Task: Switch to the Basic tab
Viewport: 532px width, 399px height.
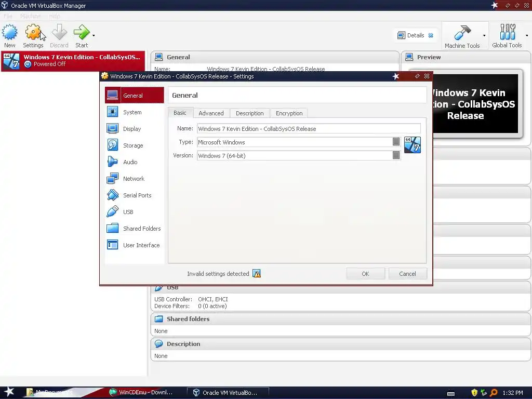Action: tap(180, 113)
